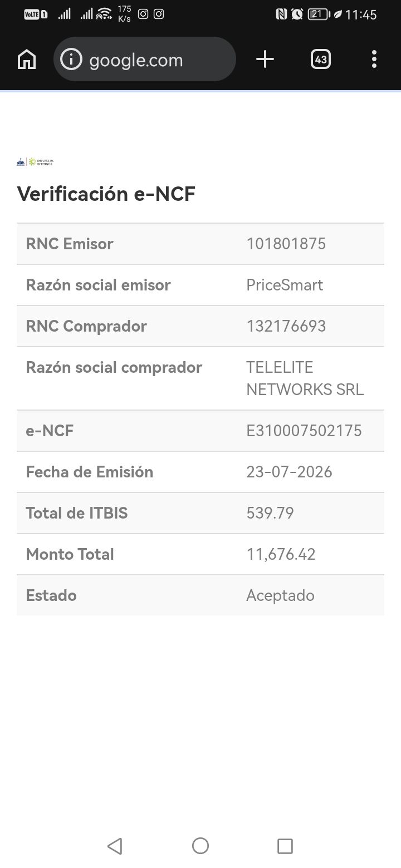Tap the browser home icon
Viewport: 401px width, 868px height.
[27, 59]
